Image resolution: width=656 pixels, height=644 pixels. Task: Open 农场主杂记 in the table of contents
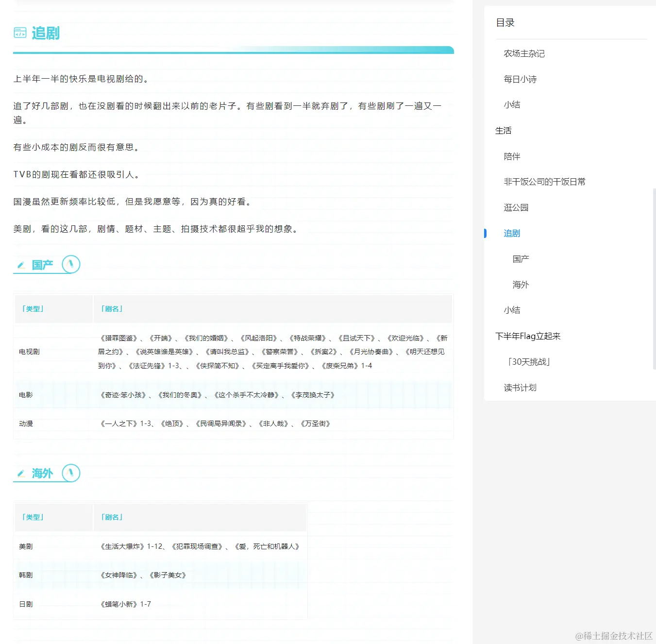[x=524, y=53]
